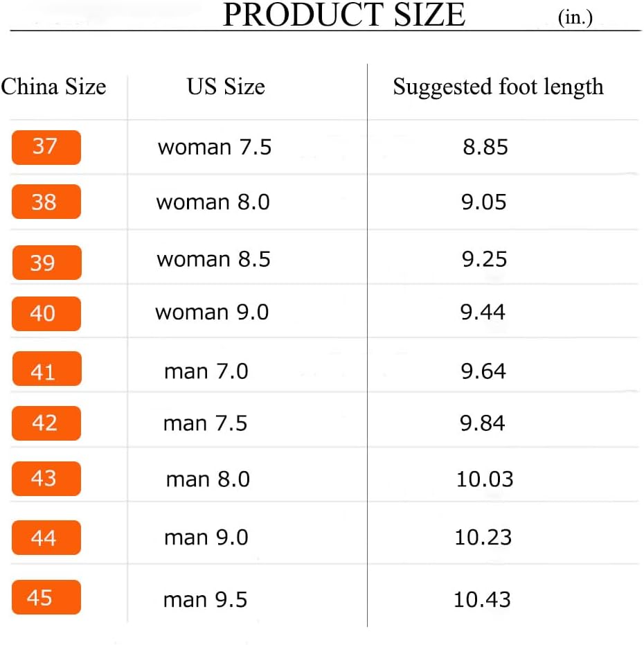Click the Suggested foot length header

click(x=499, y=87)
